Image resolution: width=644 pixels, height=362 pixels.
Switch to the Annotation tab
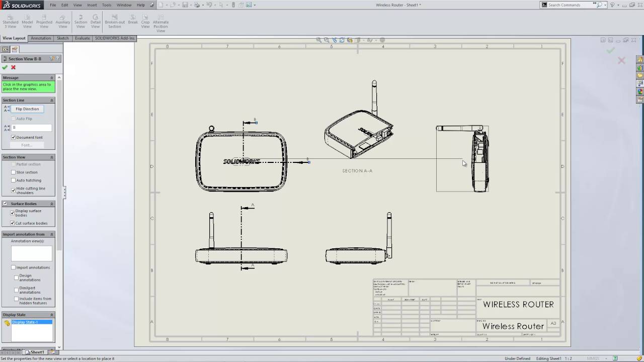[x=41, y=38]
